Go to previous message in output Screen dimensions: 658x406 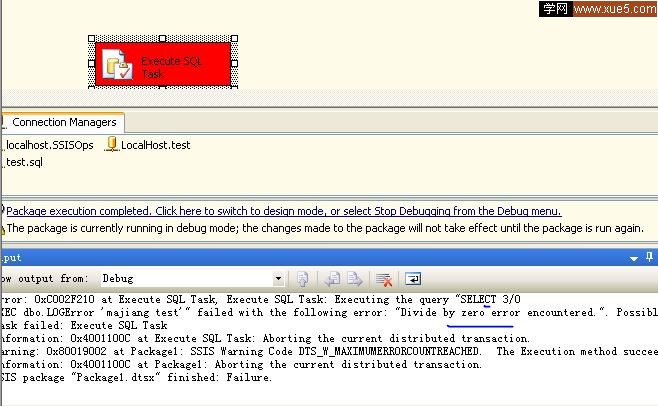point(332,278)
